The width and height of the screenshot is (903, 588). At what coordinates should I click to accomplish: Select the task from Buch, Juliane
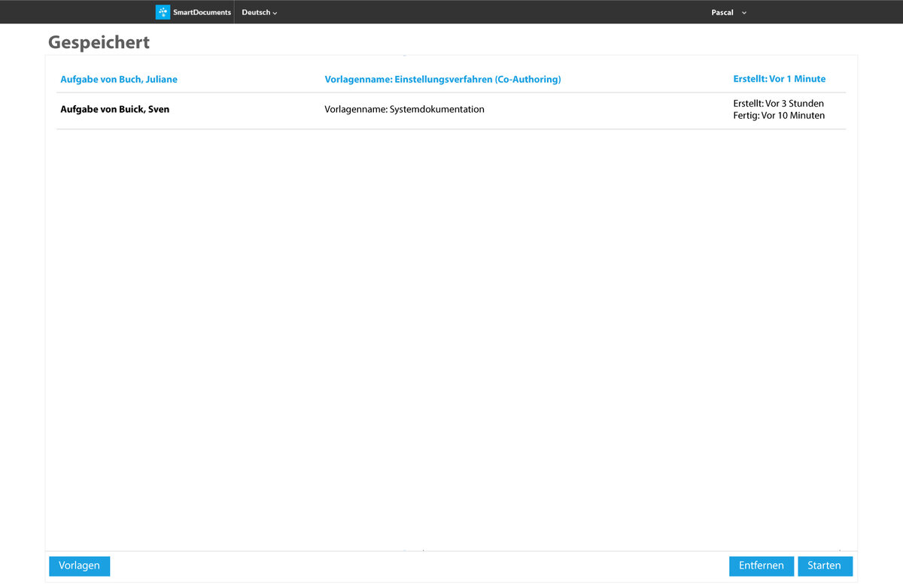tap(119, 79)
